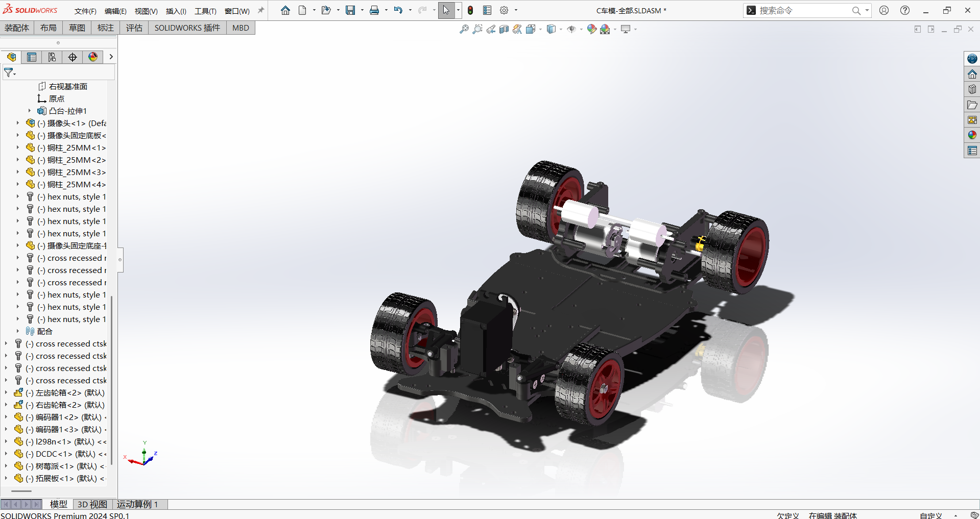Expand 树莓派<1> component node
This screenshot has width=980, height=519.
6,466
